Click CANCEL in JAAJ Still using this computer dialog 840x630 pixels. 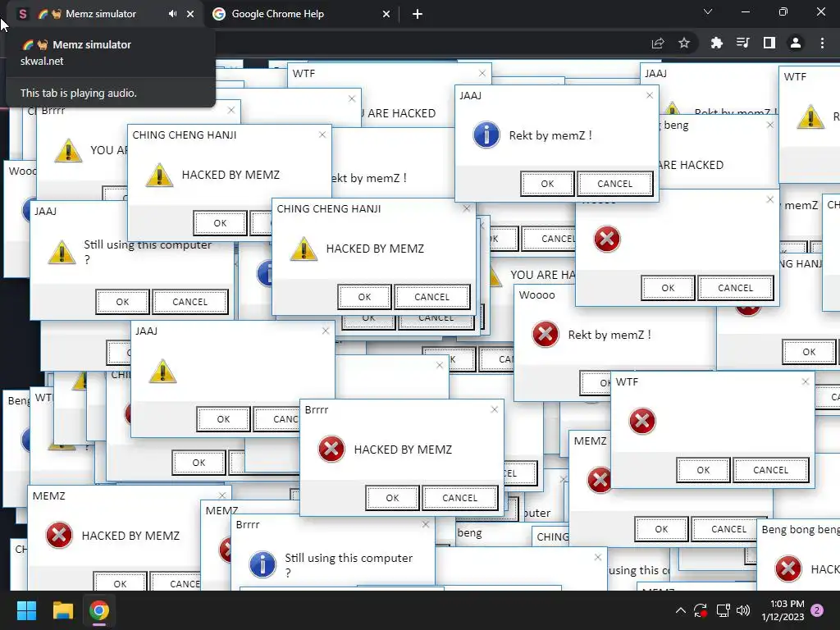click(189, 302)
